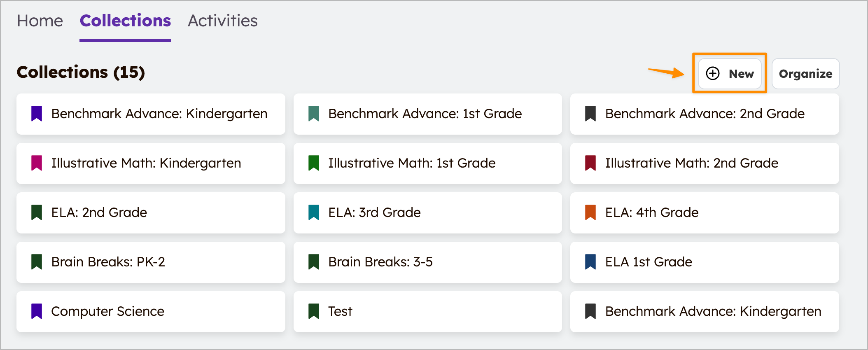Open the Brain Breaks: PK-2 collection
Viewport: 868px width, 350px height.
pyautogui.click(x=151, y=262)
